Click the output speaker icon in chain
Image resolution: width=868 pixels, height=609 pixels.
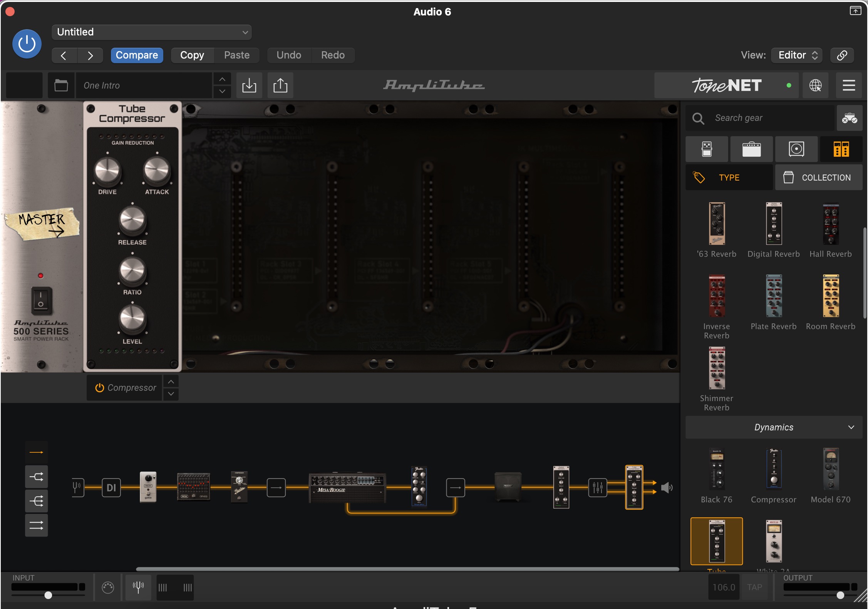click(x=667, y=488)
